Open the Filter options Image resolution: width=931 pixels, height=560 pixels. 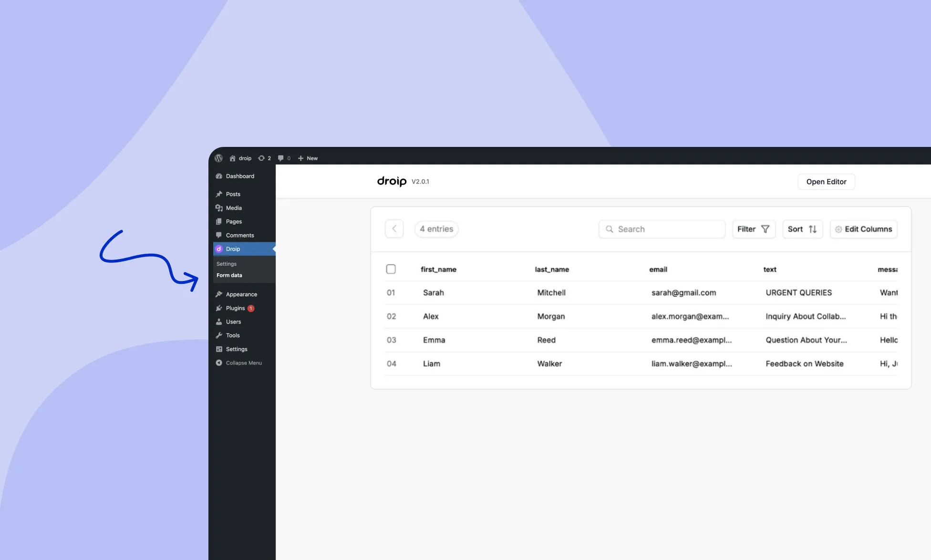[x=754, y=229]
